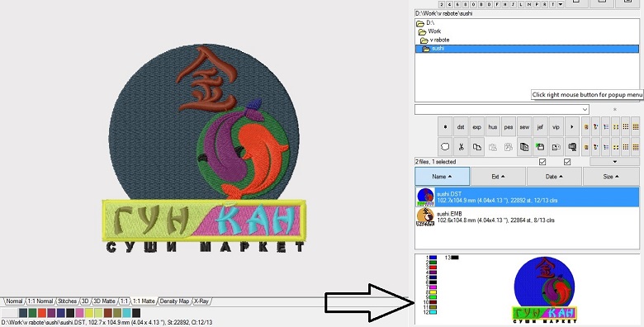Image resolution: width=644 pixels, height=327 pixels.
Task: Click the asterisk all-formats filter button
Action: (445, 127)
